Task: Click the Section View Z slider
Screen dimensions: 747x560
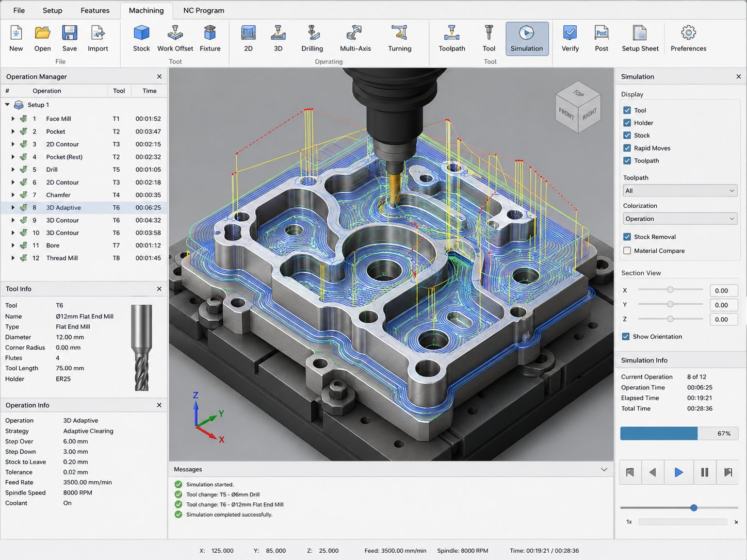Action: (670, 319)
